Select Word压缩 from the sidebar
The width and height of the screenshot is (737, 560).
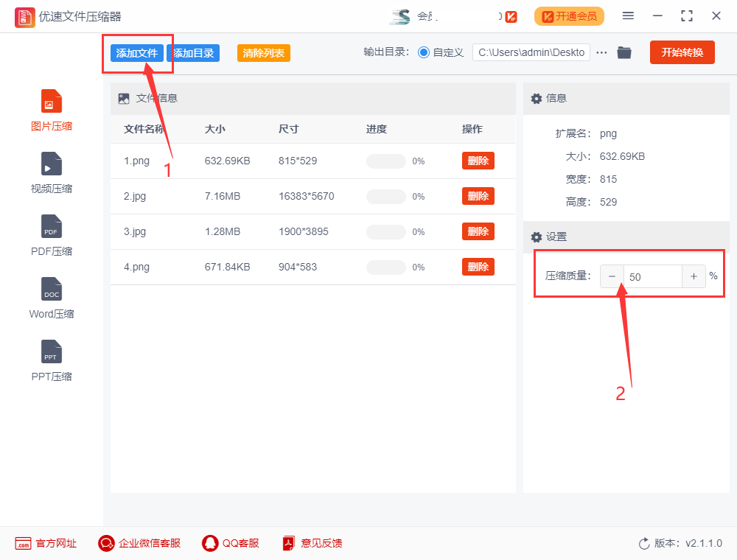click(51, 298)
